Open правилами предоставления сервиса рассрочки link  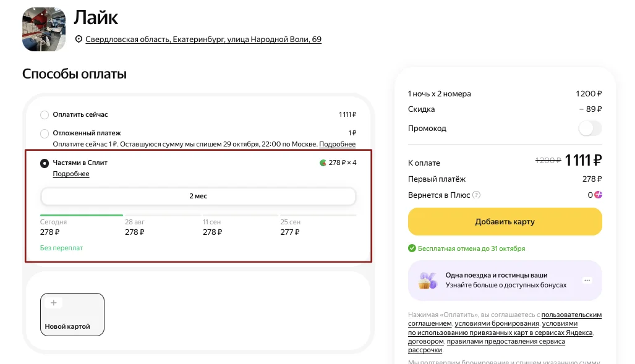click(487, 346)
